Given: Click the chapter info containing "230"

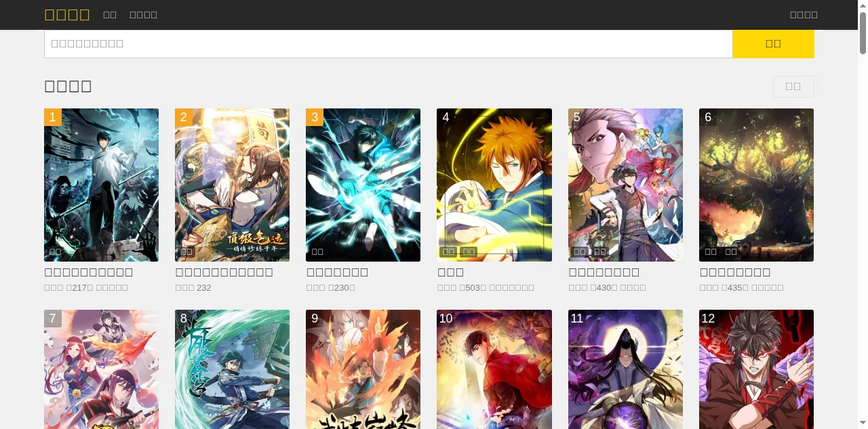Looking at the screenshot, I should (x=331, y=288).
